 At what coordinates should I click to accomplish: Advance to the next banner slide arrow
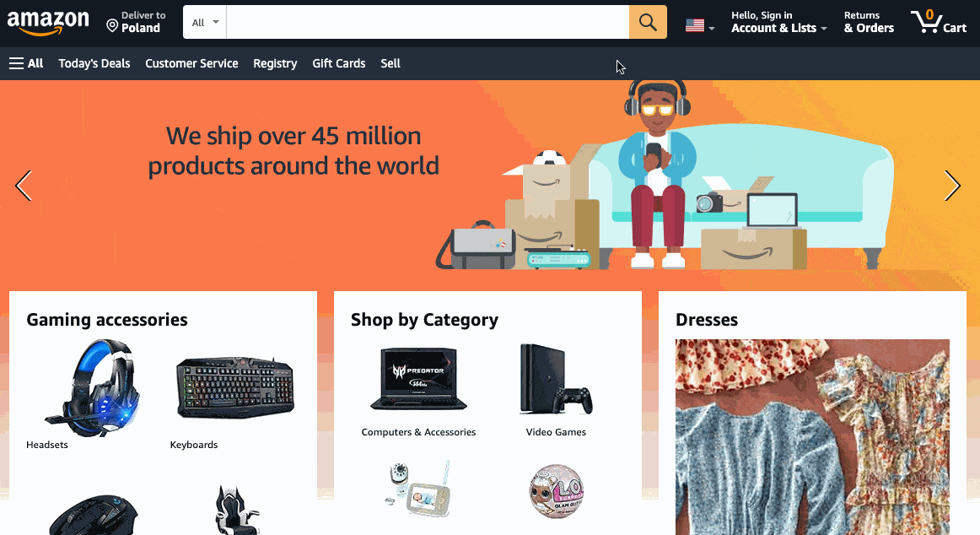coord(952,186)
